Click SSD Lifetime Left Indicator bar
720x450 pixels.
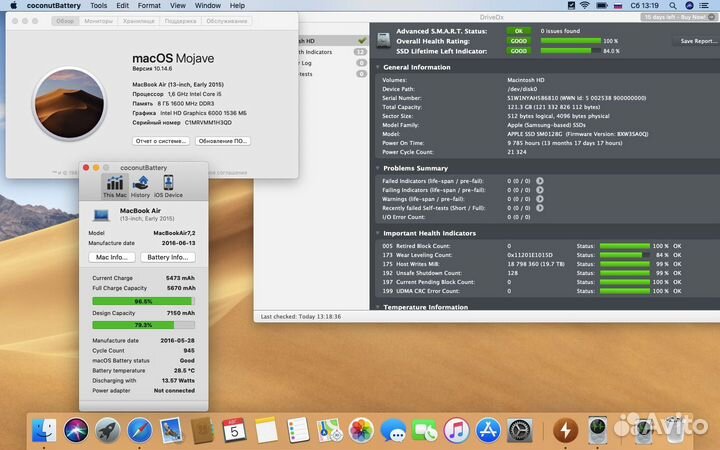(570, 51)
